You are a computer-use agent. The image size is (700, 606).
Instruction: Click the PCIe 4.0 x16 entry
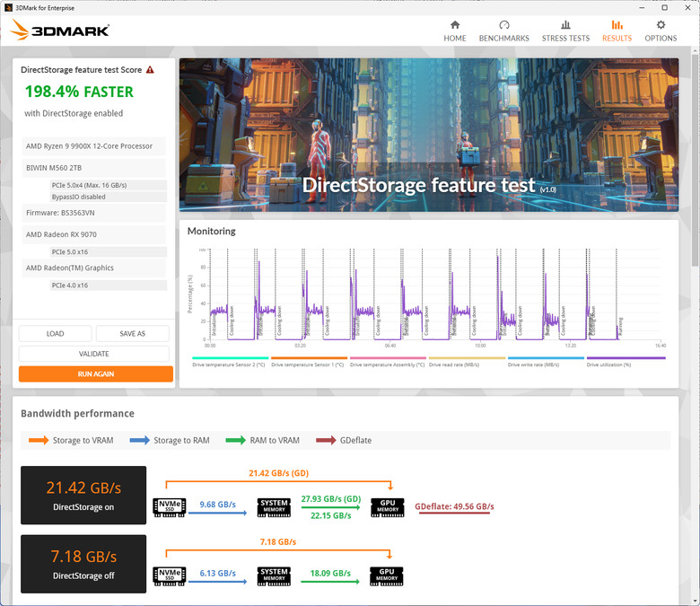point(109,285)
